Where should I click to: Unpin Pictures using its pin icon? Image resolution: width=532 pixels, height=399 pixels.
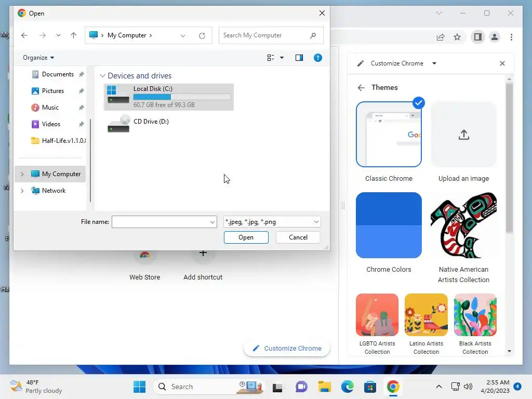[81, 91]
